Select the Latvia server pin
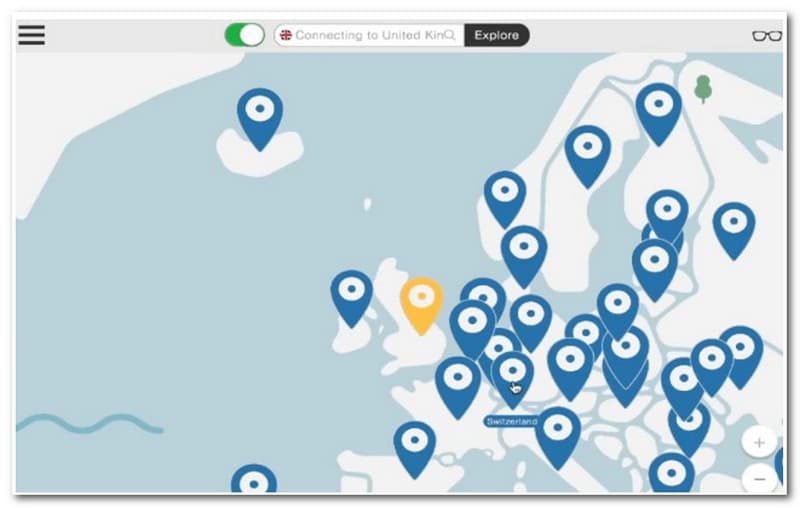This screenshot has width=800, height=508. 655,270
